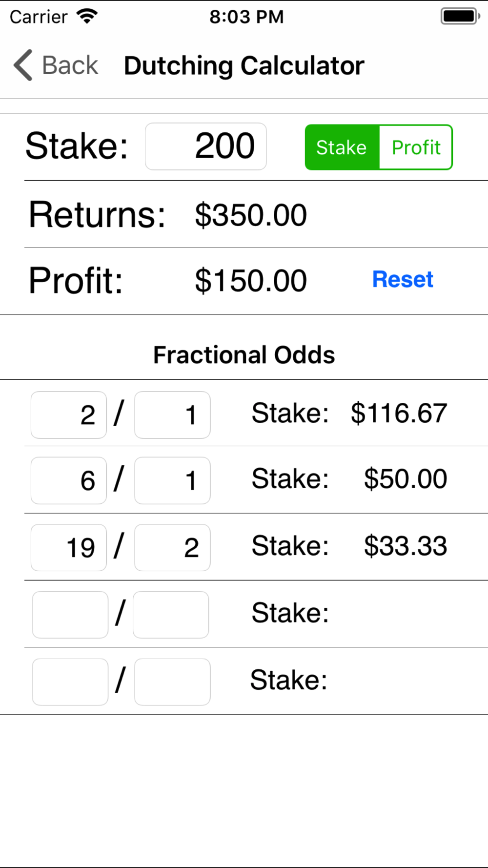Switch to Profit mode segment
The width and height of the screenshot is (488, 868).
point(416,147)
